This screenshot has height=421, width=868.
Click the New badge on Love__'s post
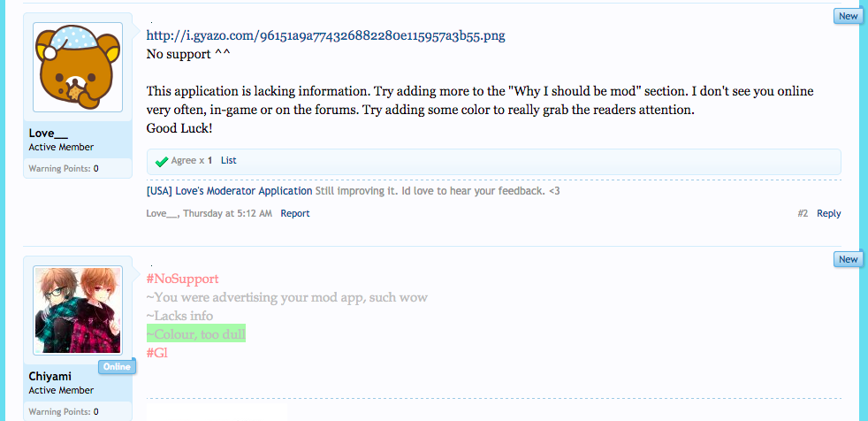848,16
